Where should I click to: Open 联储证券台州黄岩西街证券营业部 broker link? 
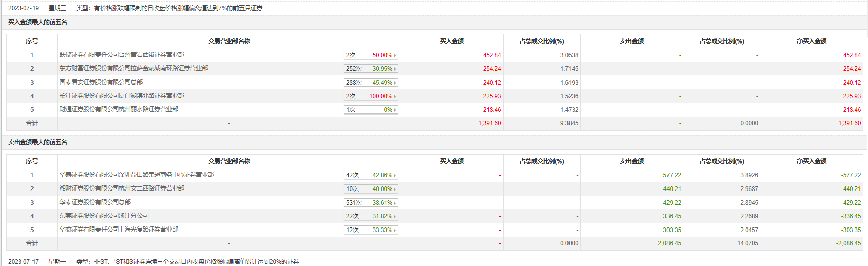point(122,55)
